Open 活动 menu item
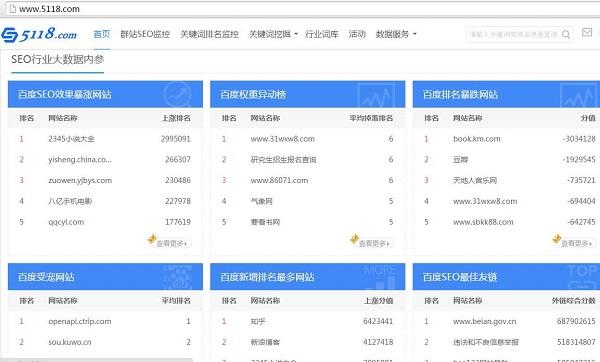The height and width of the screenshot is (362, 600). [x=357, y=34]
